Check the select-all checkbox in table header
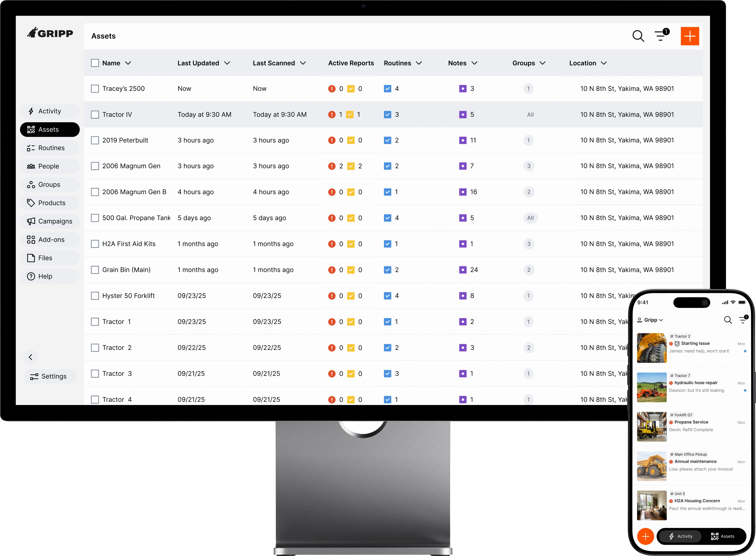 [x=95, y=63]
